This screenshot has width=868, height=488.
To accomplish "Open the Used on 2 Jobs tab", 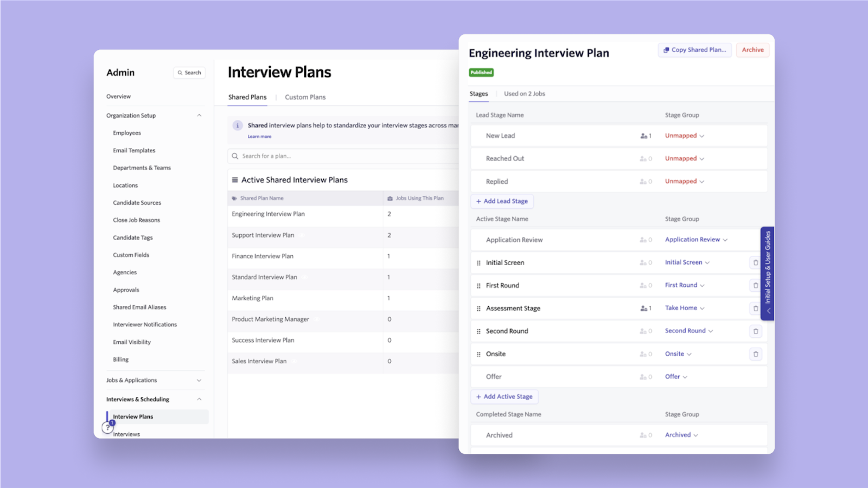I will [x=524, y=94].
